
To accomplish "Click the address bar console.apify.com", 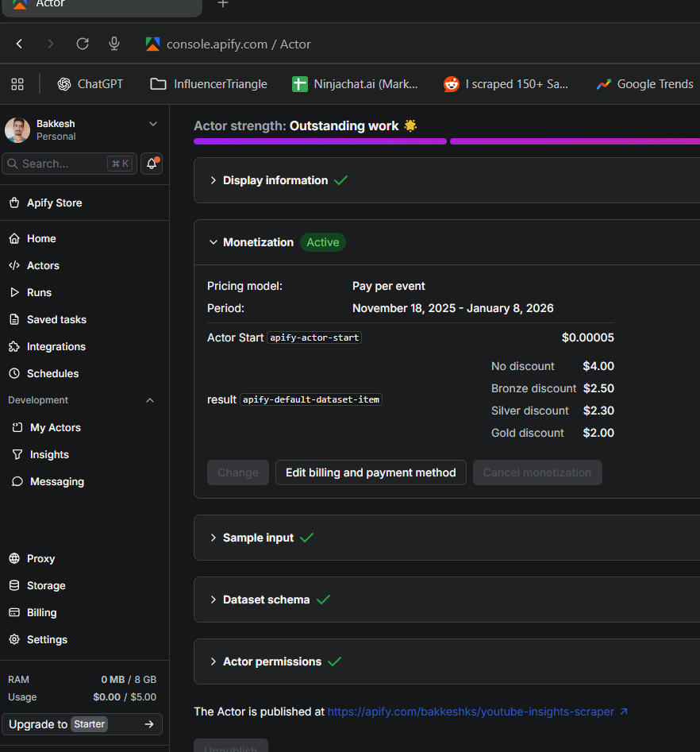I will tap(238, 44).
